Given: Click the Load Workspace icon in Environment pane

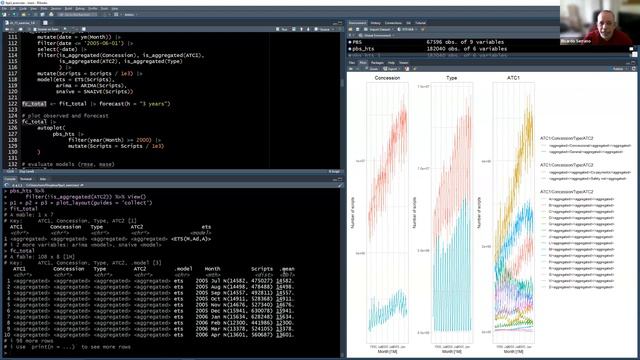Looking at the screenshot, I should (x=350, y=29).
